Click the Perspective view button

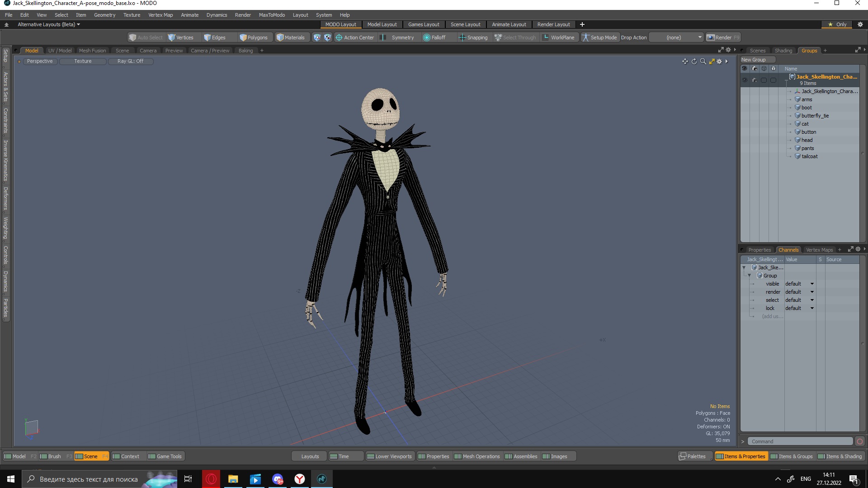pyautogui.click(x=40, y=61)
